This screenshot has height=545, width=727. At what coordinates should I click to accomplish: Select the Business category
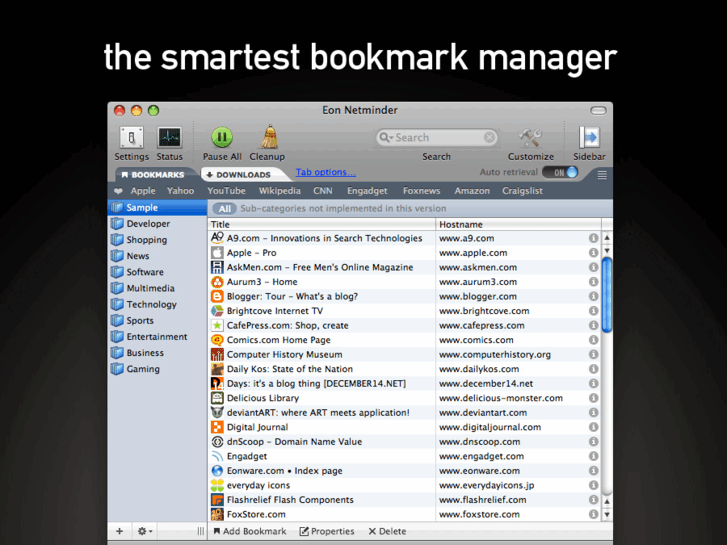tap(157, 353)
